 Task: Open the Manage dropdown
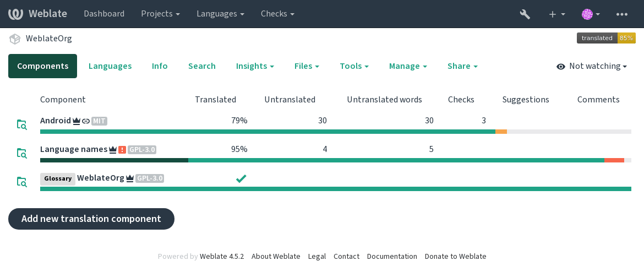[x=408, y=66]
